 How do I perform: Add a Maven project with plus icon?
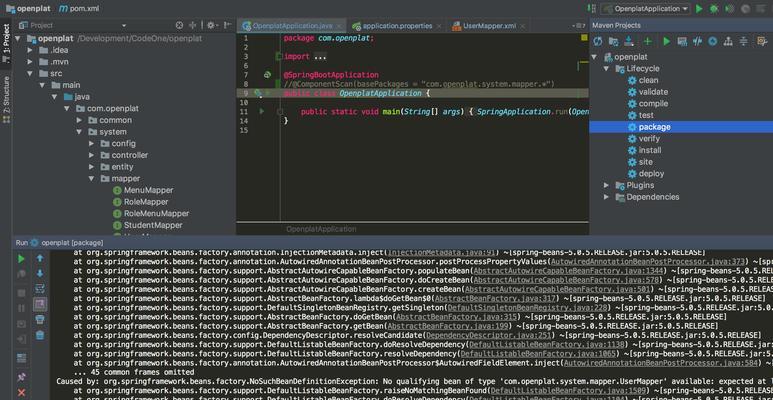pos(648,41)
